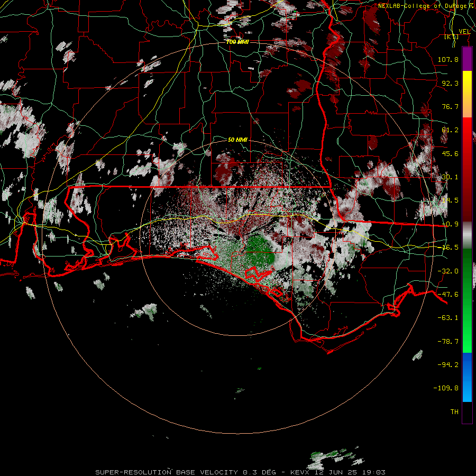The height and width of the screenshot is (476, 476).
Task: Click the 45.6 velocity scale label
Action: [x=450, y=153]
